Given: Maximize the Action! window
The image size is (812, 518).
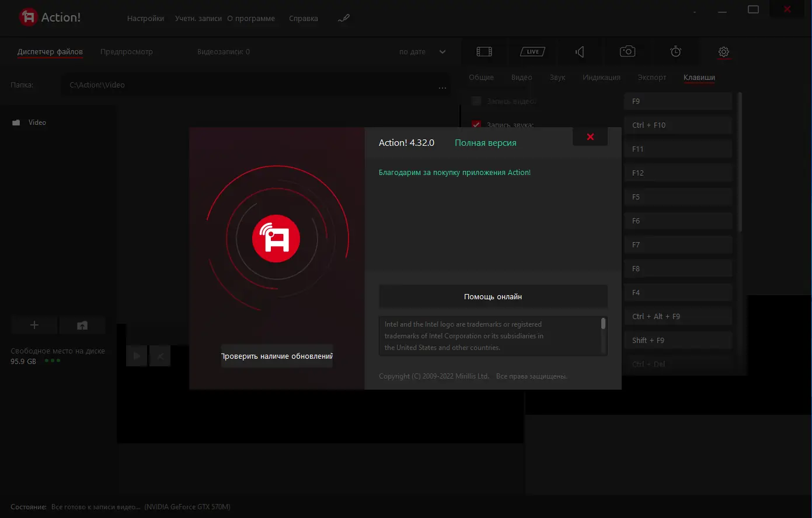Looking at the screenshot, I should (754, 10).
